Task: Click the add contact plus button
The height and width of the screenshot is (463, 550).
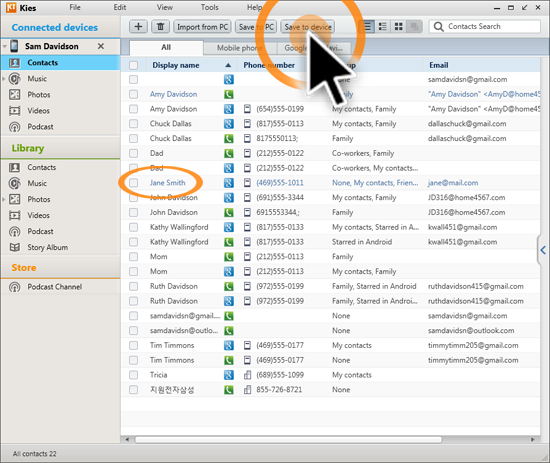Action: [138, 27]
